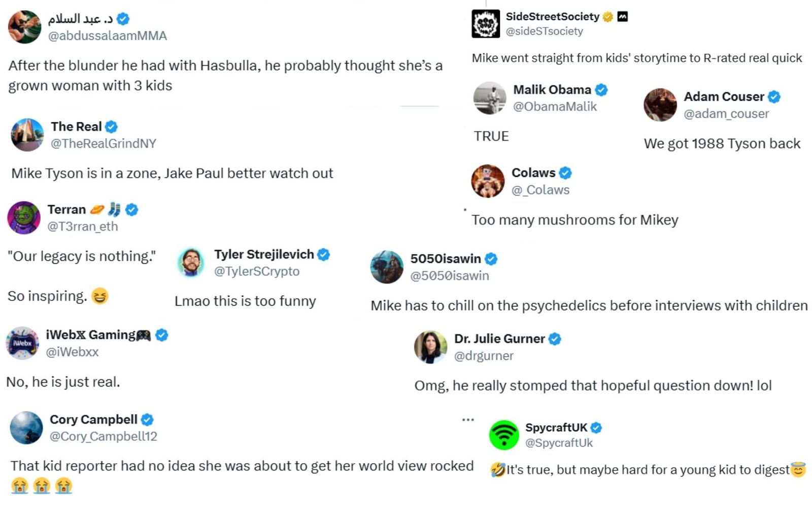Open Adam Couser's profile name
The width and height of the screenshot is (812, 508).
tap(723, 97)
